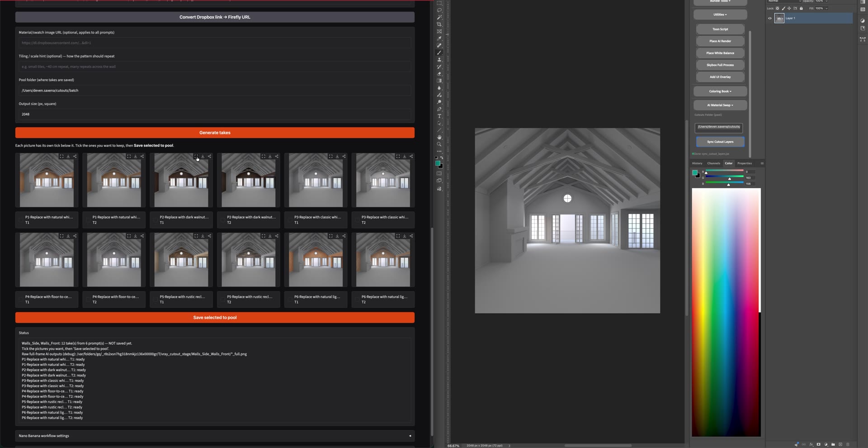This screenshot has width=868, height=448.
Task: Select the Hand tool
Action: (x=439, y=137)
